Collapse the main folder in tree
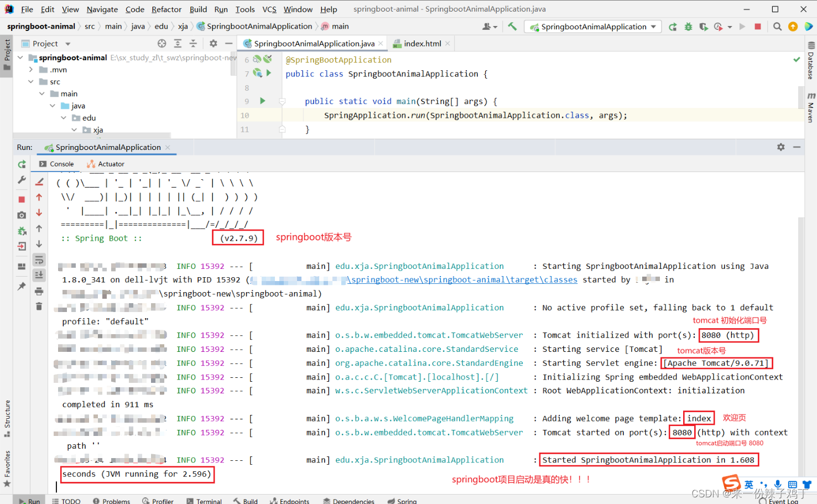817x504 pixels. pos(42,94)
